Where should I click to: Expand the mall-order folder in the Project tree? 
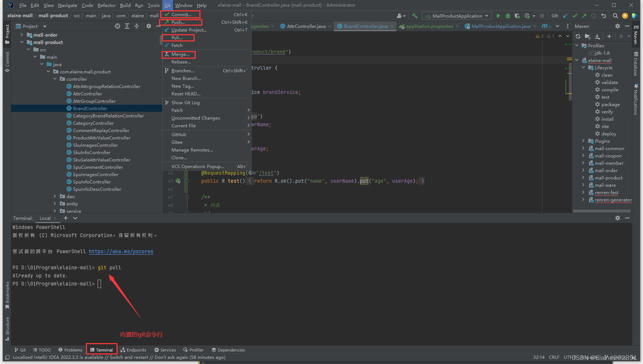[x=22, y=35]
